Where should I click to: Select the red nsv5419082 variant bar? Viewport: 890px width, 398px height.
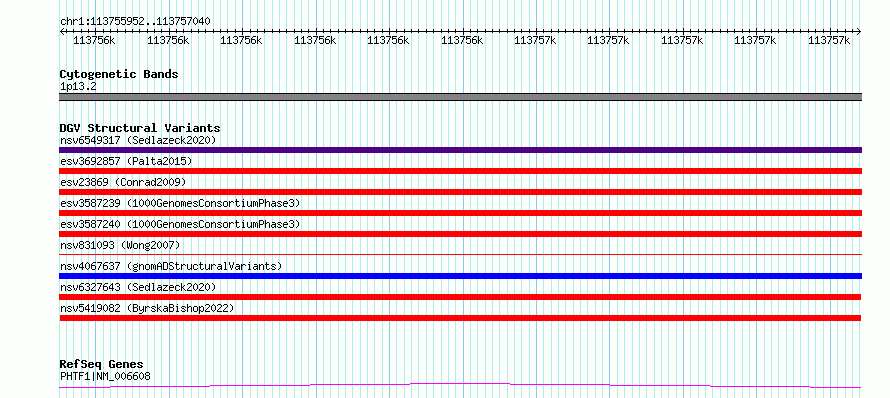pos(460,318)
